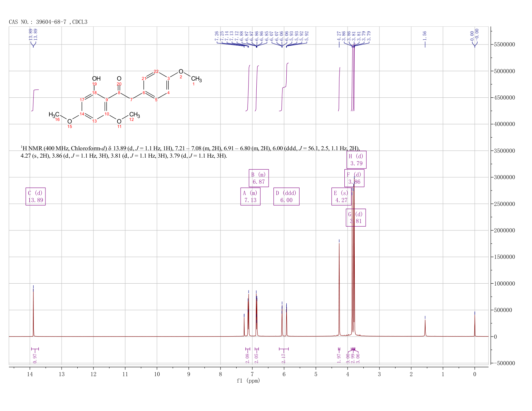Click the CH3 group labeled 12
This screenshot has width=532, height=411.
[134, 115]
